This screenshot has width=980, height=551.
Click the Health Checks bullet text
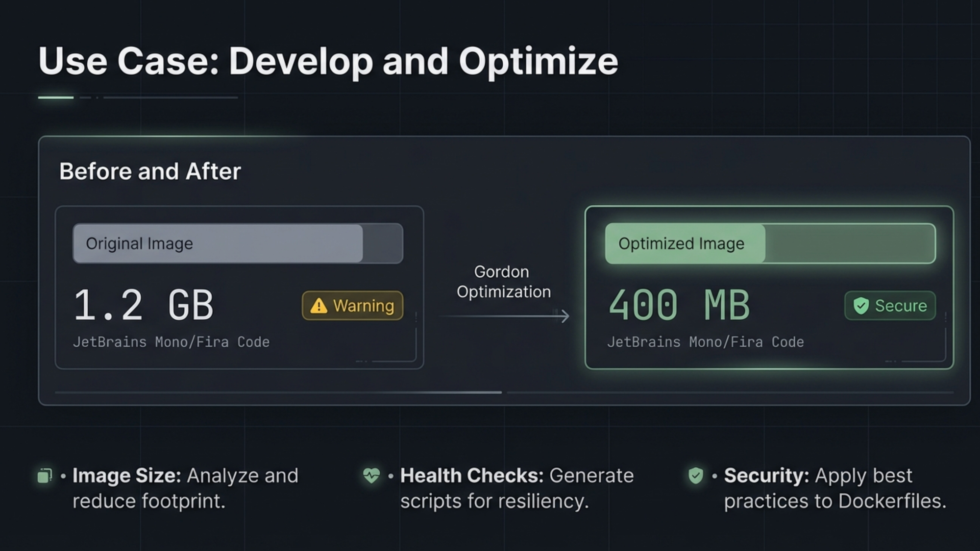(517, 488)
